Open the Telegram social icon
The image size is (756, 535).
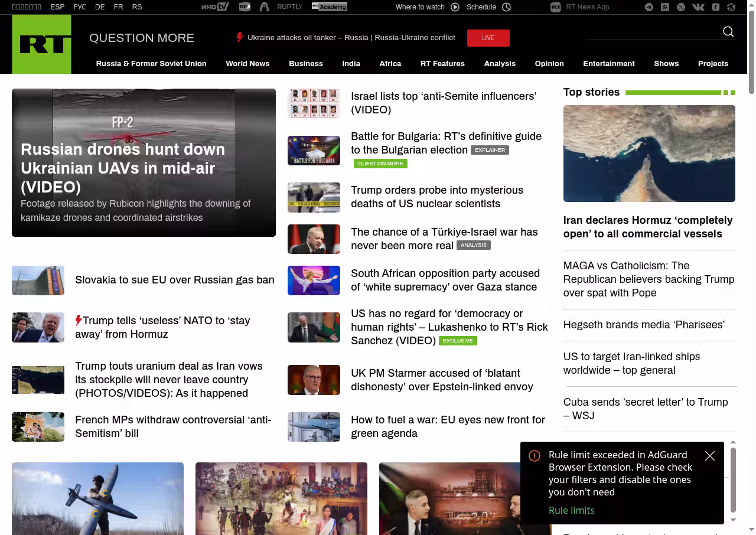coord(649,7)
